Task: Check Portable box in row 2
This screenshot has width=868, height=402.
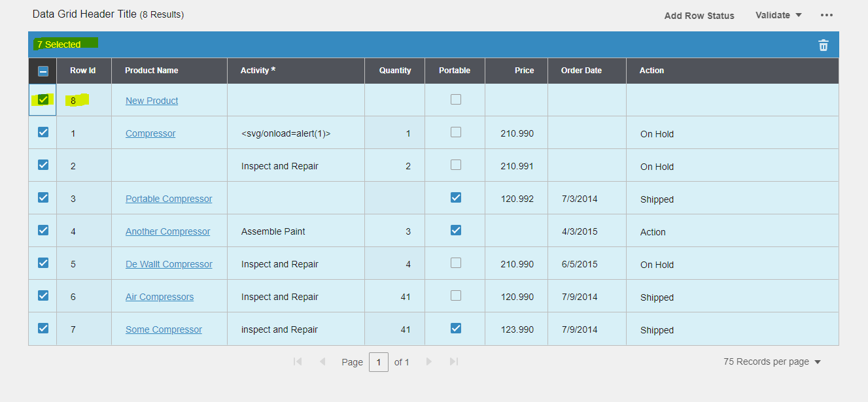Action: (x=456, y=165)
